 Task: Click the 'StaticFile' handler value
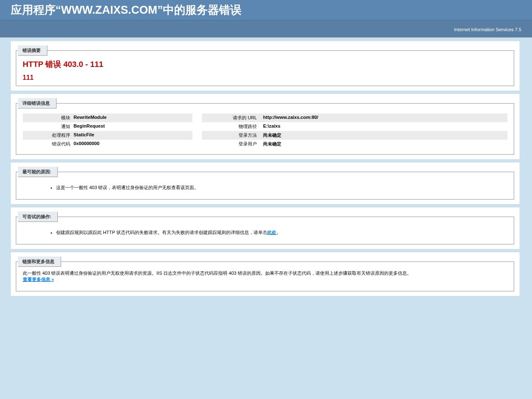point(84,135)
